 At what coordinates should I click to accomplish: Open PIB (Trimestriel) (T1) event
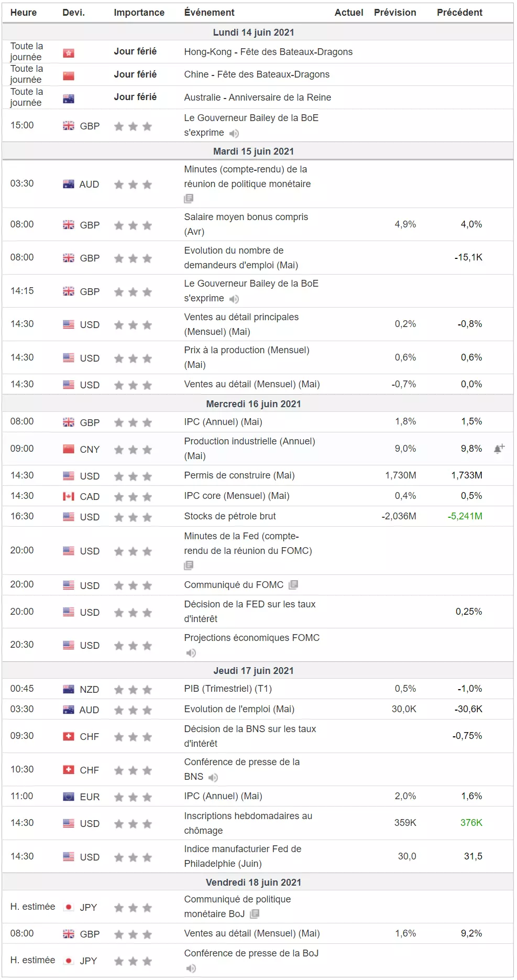(x=228, y=689)
